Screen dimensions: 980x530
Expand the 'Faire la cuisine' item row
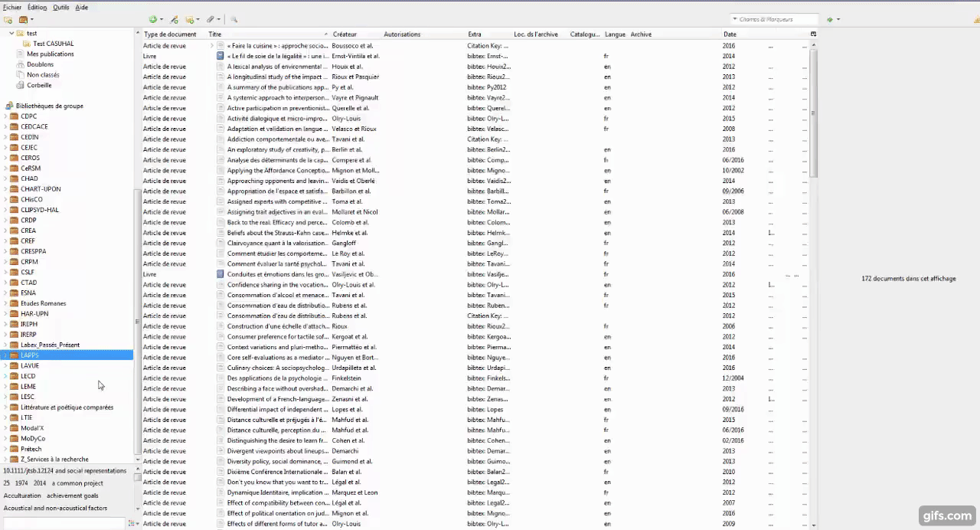[x=212, y=46]
